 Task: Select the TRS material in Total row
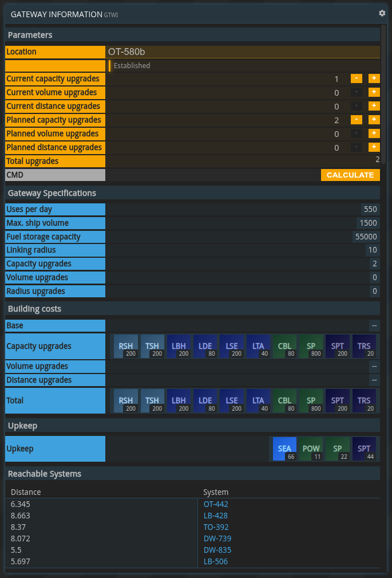(x=363, y=400)
